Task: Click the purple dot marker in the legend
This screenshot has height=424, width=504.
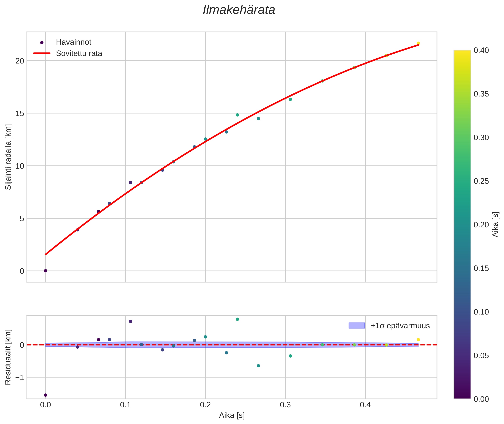Action: coord(42,42)
